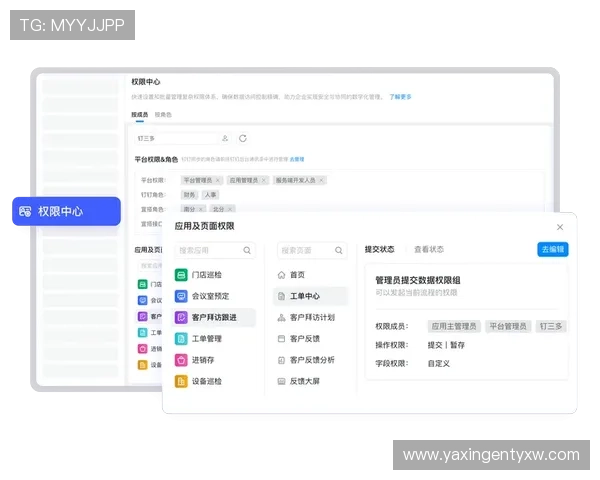Switch to the 查看状态 tab

429,250
